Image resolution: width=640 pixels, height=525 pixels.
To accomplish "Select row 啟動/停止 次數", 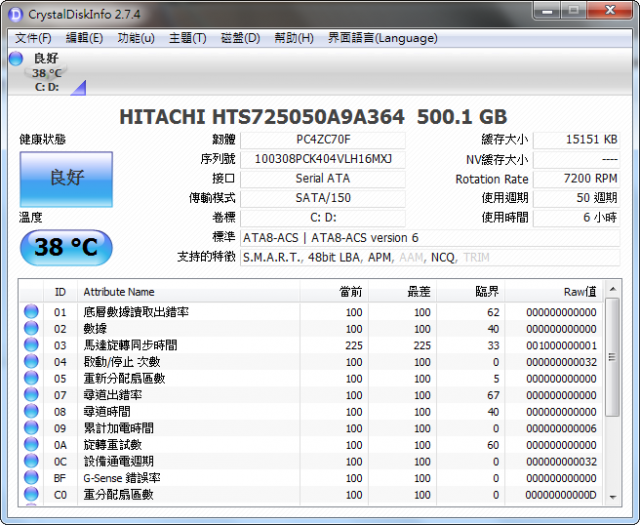I will coord(311,362).
